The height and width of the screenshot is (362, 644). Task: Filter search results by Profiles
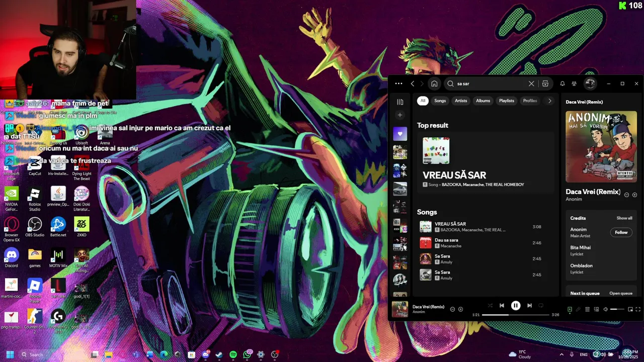click(530, 101)
